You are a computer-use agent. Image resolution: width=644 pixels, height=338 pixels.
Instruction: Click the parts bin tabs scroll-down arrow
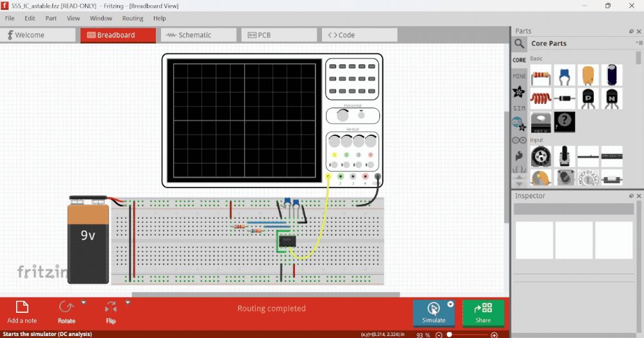[x=519, y=183]
